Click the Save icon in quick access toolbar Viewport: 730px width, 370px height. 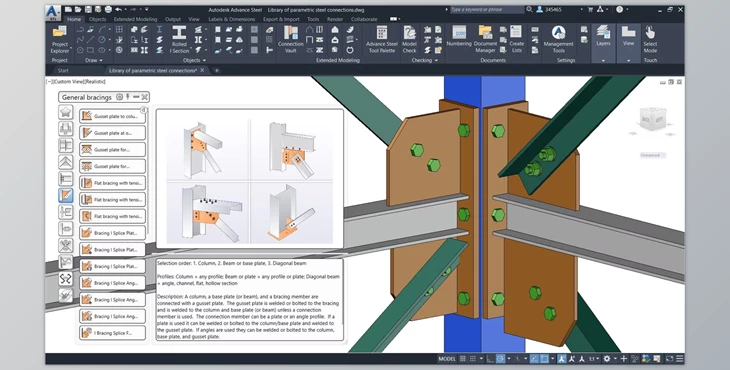(88, 9)
